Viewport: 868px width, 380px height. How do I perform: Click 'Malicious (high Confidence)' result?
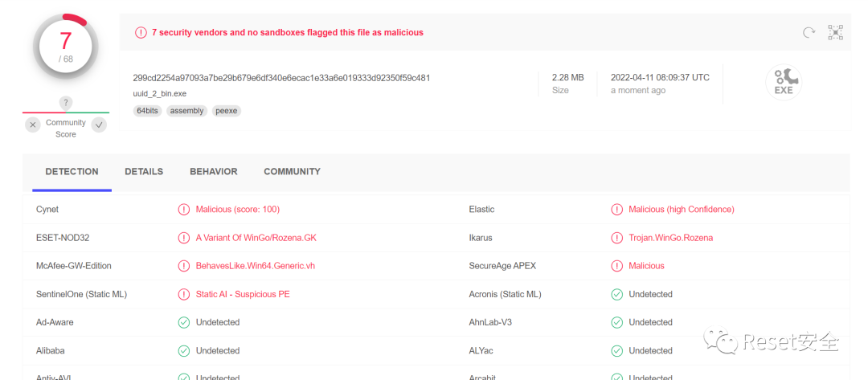click(x=682, y=210)
